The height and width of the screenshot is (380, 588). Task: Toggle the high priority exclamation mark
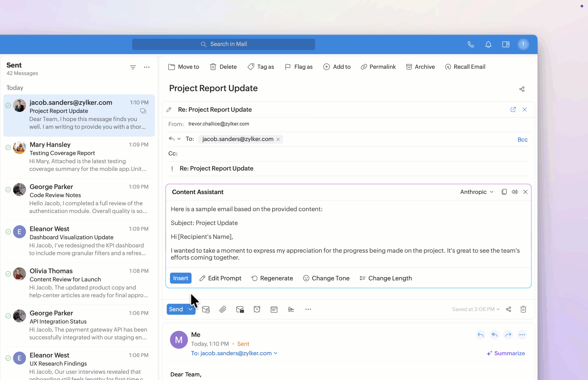172,169
